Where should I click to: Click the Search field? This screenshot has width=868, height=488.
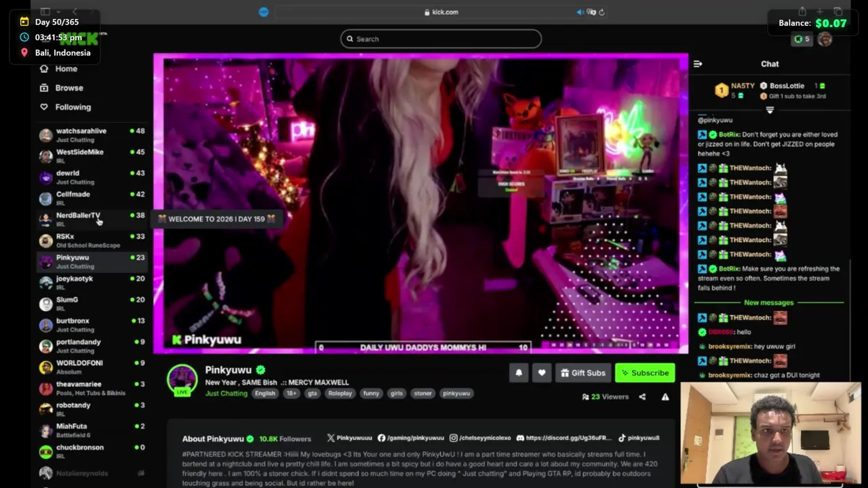(x=441, y=39)
